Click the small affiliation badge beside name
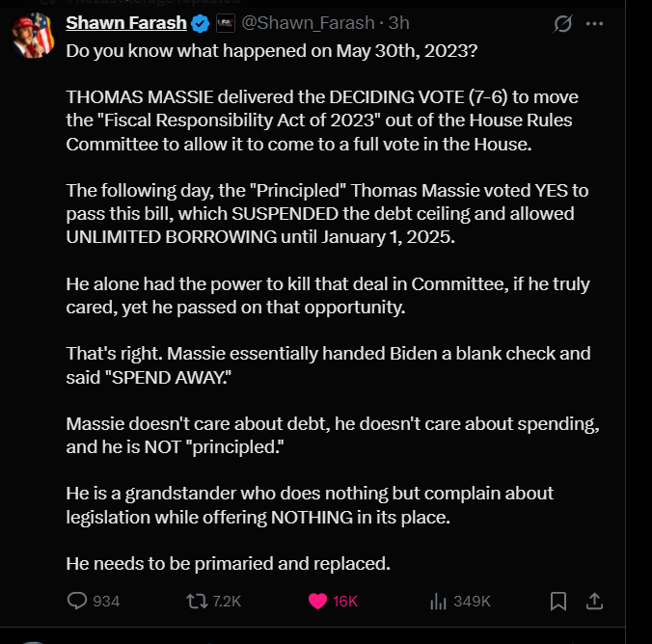Image resolution: width=652 pixels, height=644 pixels. (x=224, y=23)
